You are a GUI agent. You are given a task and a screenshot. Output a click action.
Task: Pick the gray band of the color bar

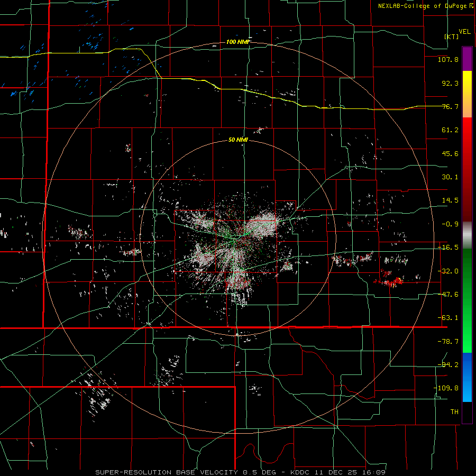pyautogui.click(x=467, y=235)
